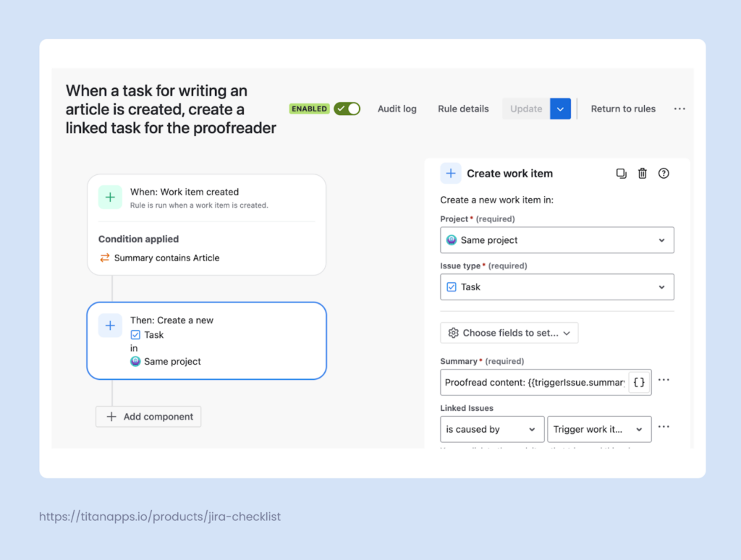Click the copy icon in Create work item panel
This screenshot has height=560, width=741.
click(621, 174)
